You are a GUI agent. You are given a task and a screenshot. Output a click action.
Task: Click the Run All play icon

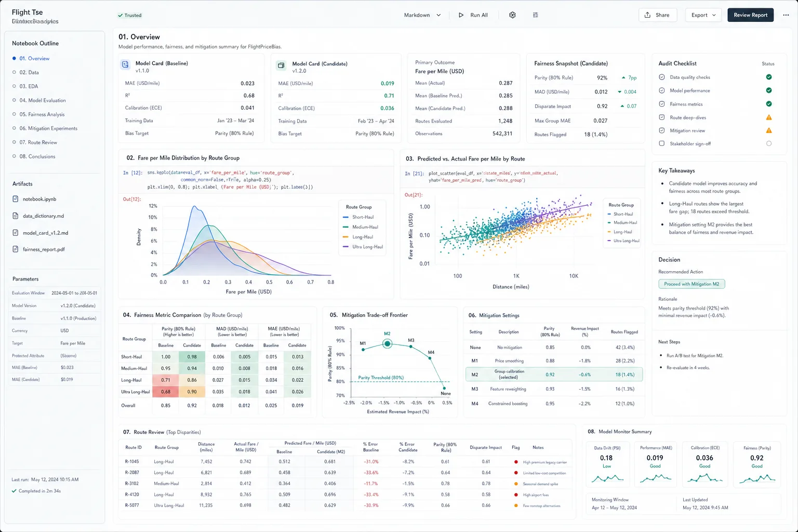[x=461, y=15]
